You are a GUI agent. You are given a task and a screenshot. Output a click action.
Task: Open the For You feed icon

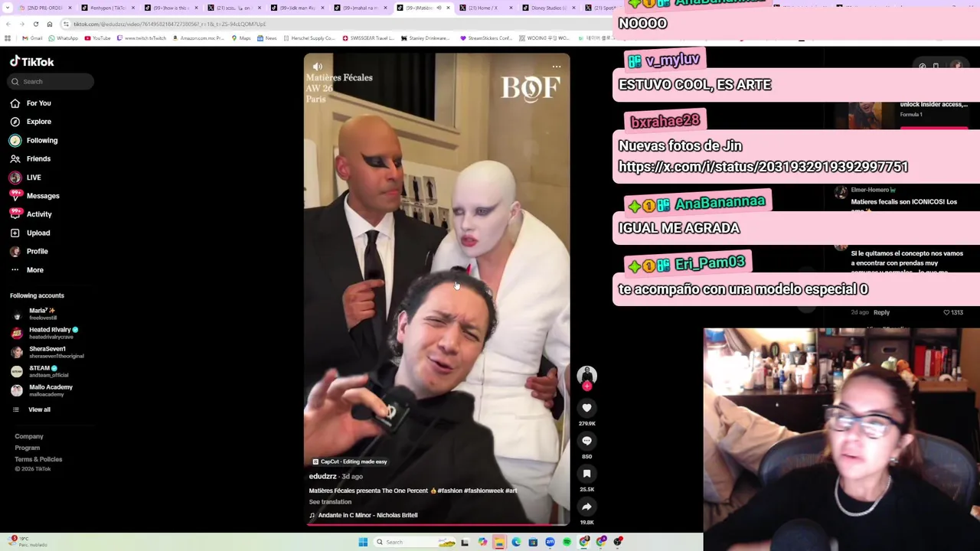[x=15, y=103]
